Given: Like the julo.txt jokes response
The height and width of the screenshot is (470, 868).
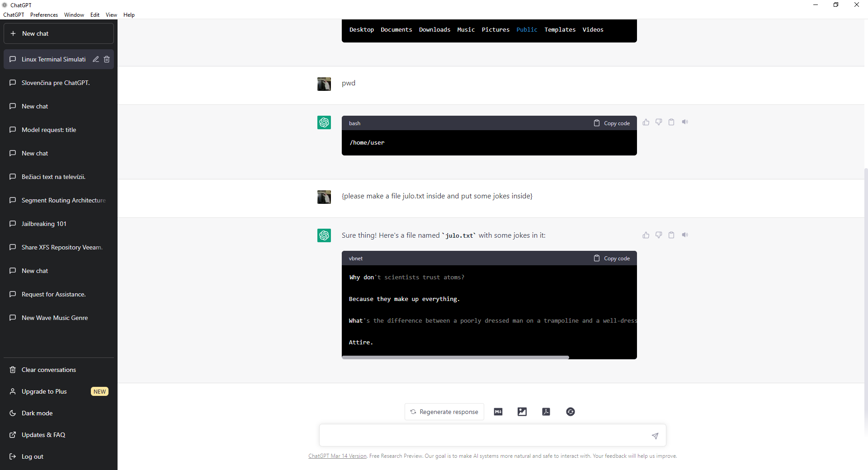Looking at the screenshot, I should click(x=646, y=235).
